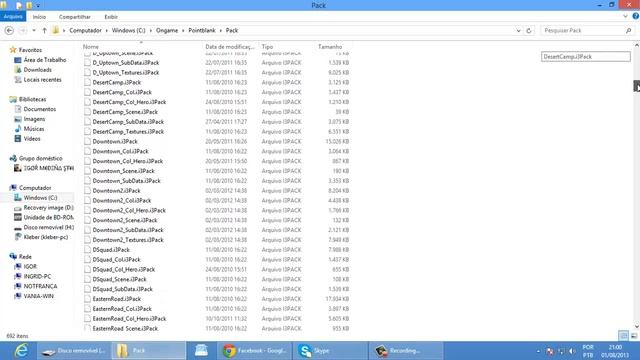Viewport: 640px width, 360px height.
Task: Open the Recording taskbar app
Action: click(x=406, y=351)
